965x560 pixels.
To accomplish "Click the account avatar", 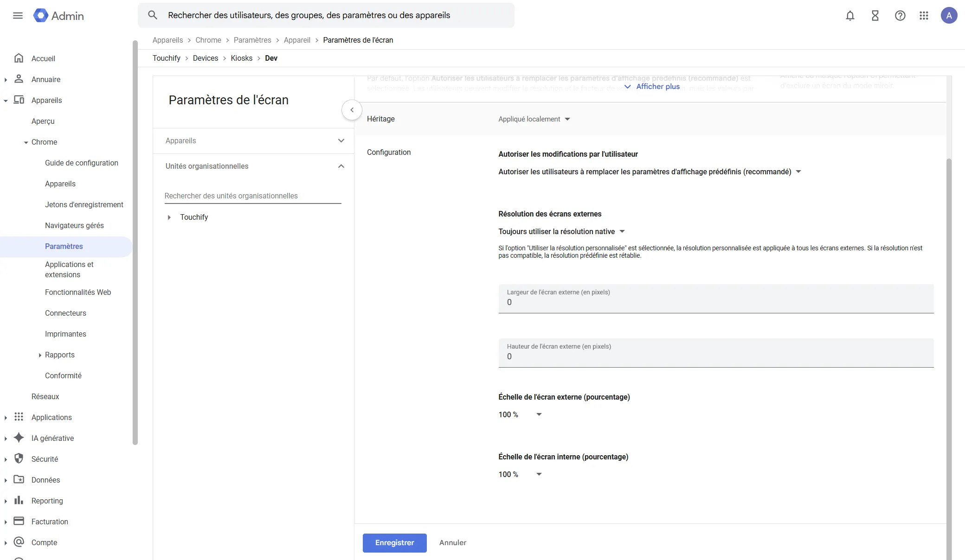I will coord(949,15).
